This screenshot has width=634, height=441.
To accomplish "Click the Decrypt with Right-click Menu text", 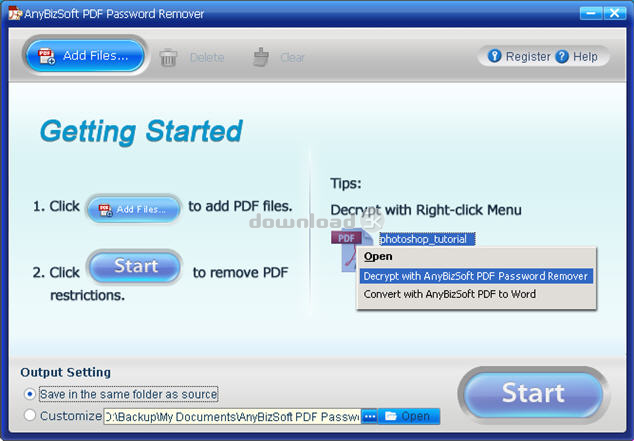I will (426, 210).
